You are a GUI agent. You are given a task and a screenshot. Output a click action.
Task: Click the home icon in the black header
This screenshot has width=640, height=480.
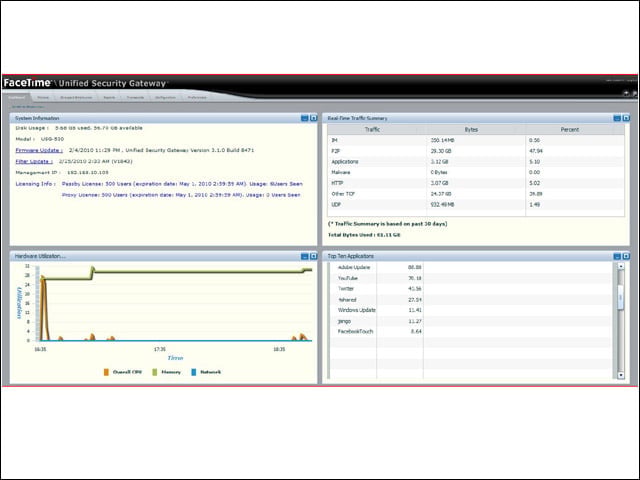626,93
